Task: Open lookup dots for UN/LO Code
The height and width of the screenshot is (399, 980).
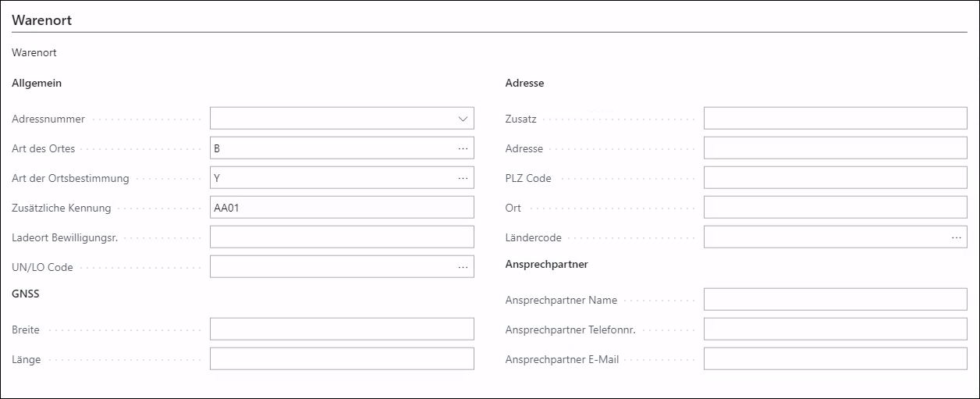Action: coord(463,267)
